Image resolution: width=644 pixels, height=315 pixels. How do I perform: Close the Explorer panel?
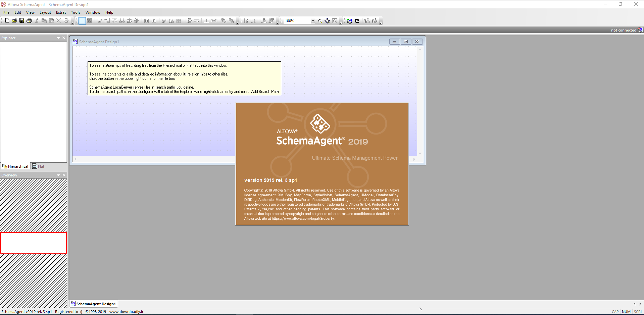pyautogui.click(x=64, y=38)
